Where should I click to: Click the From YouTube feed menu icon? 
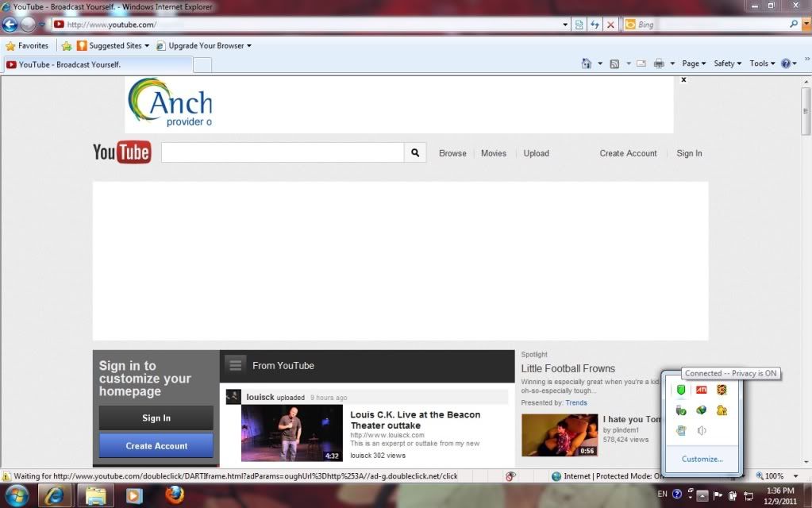pyautogui.click(x=236, y=365)
